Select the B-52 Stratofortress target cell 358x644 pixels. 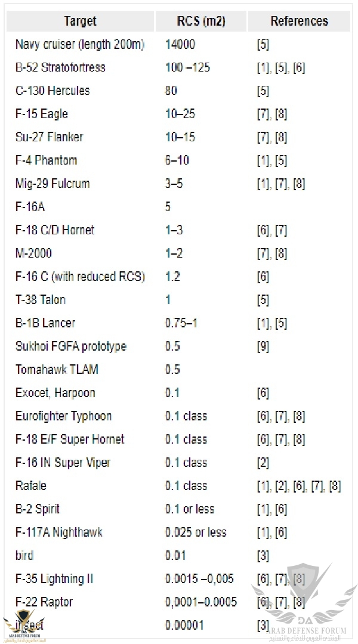pos(60,67)
